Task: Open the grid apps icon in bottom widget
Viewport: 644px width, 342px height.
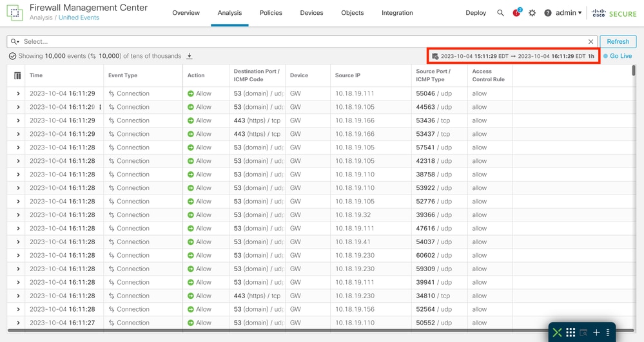Action: click(x=571, y=332)
